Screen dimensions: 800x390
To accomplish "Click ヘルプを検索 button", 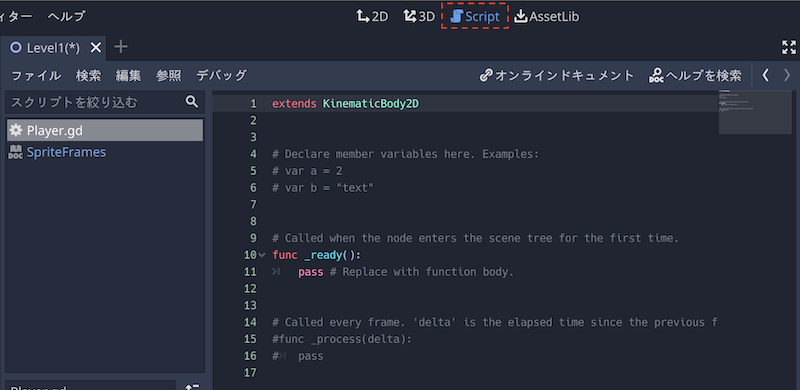I will click(x=695, y=76).
